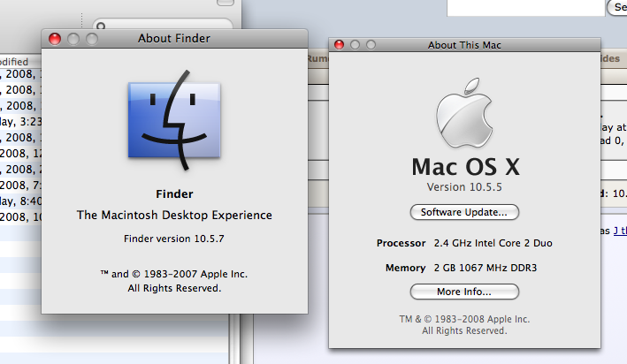Open More Info... in About This Mac
This screenshot has height=364, width=627.
coord(464,292)
